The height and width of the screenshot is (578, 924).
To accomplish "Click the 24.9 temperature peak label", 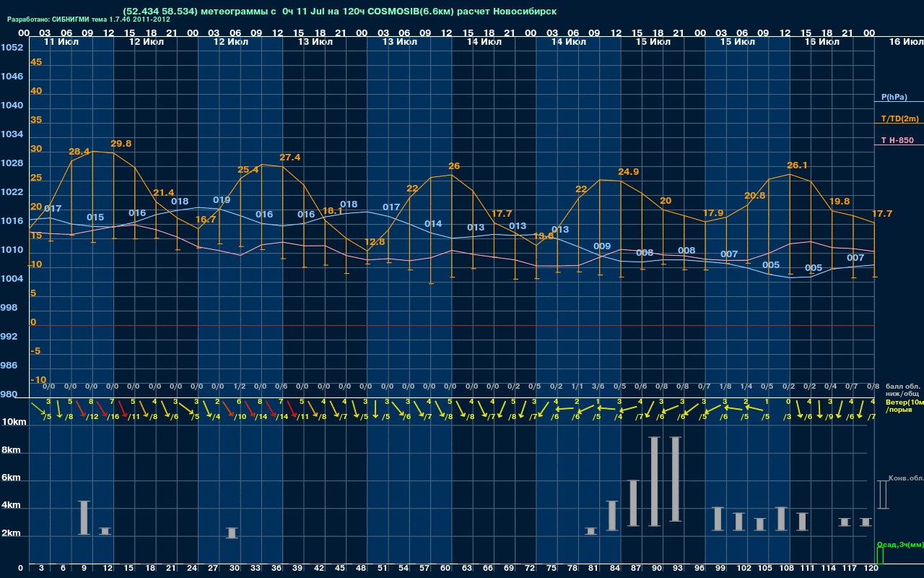I will [x=628, y=172].
